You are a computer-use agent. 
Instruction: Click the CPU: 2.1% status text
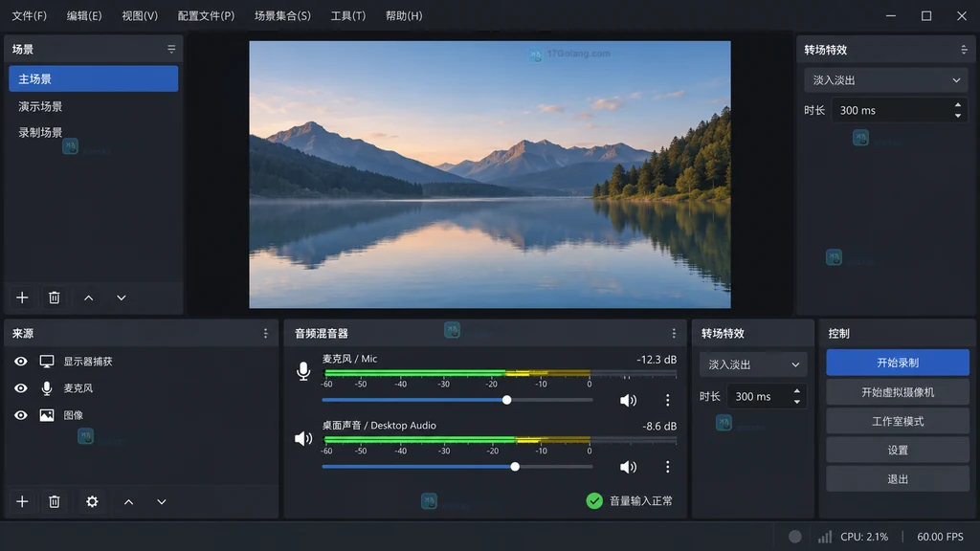864,537
